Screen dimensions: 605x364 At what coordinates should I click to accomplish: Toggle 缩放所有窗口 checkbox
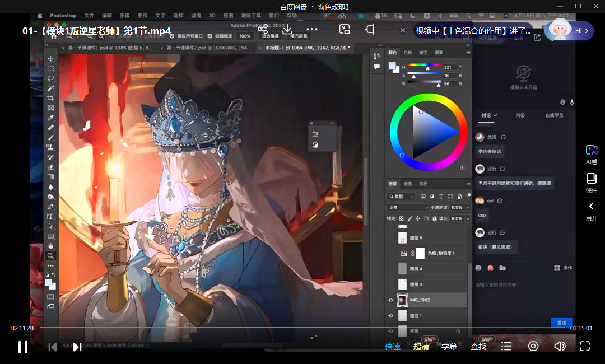(x=172, y=36)
